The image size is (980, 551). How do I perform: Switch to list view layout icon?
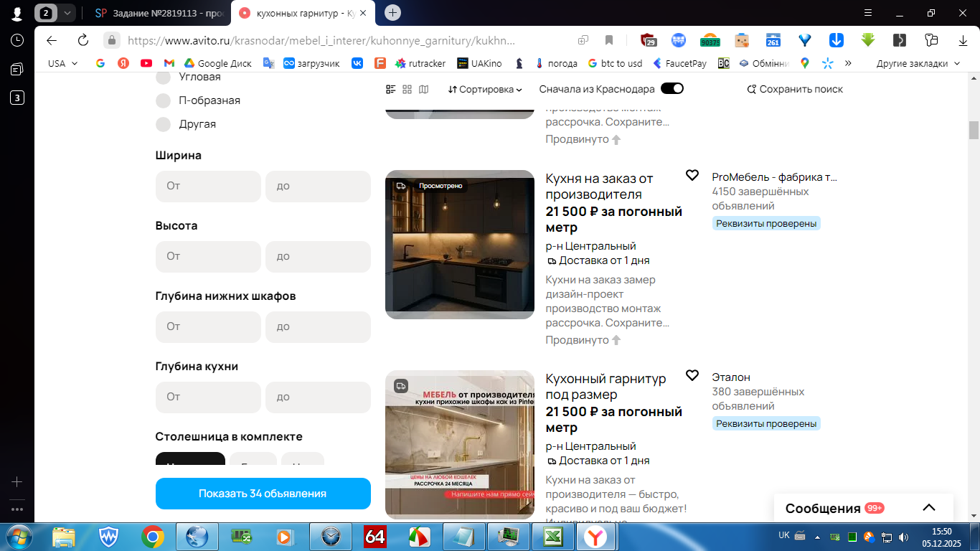[391, 89]
